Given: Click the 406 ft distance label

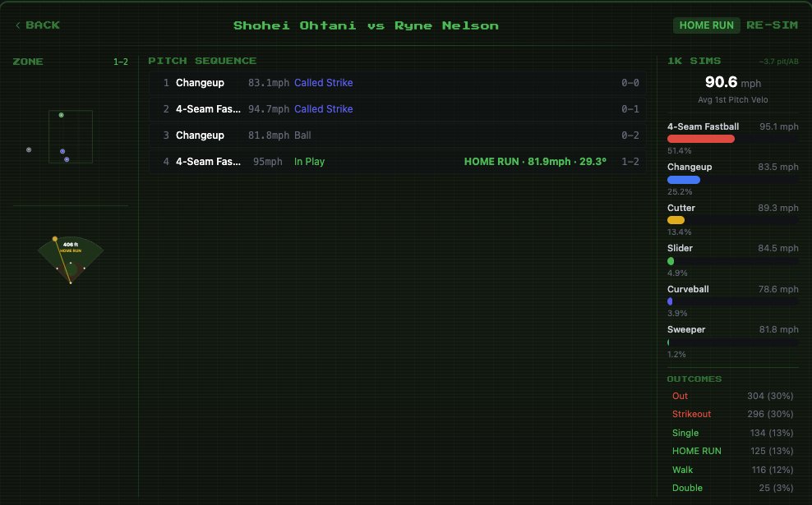Looking at the screenshot, I should click(x=71, y=244).
